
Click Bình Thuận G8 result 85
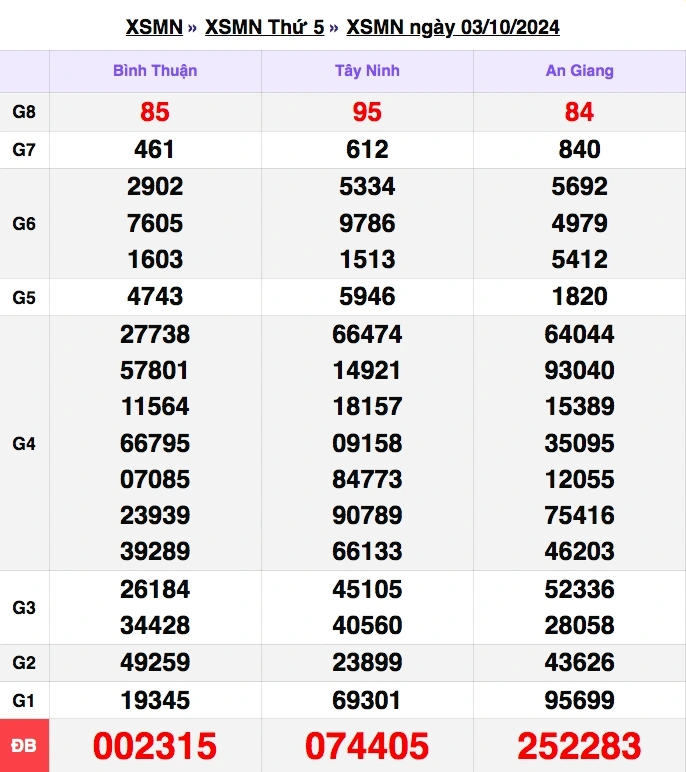point(155,112)
